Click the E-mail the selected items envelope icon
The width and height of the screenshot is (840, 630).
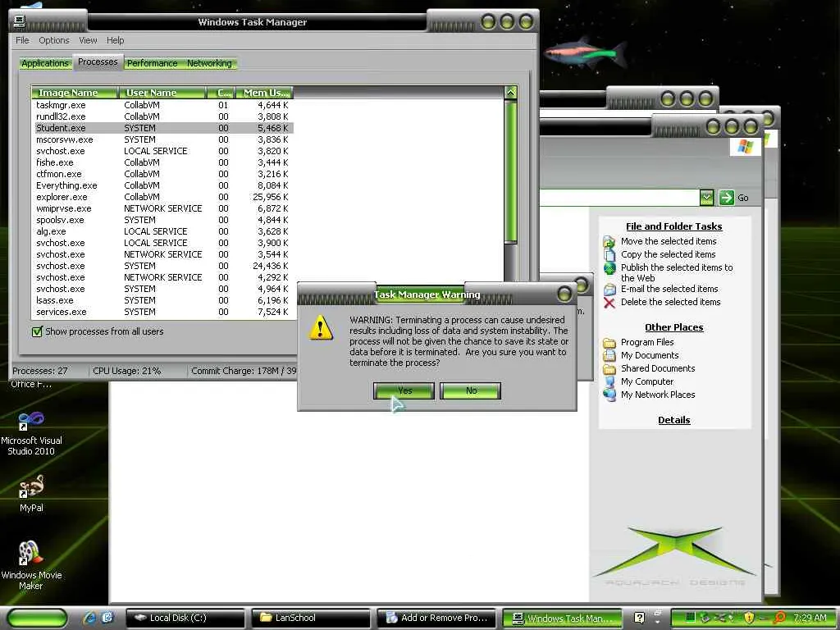609,290
